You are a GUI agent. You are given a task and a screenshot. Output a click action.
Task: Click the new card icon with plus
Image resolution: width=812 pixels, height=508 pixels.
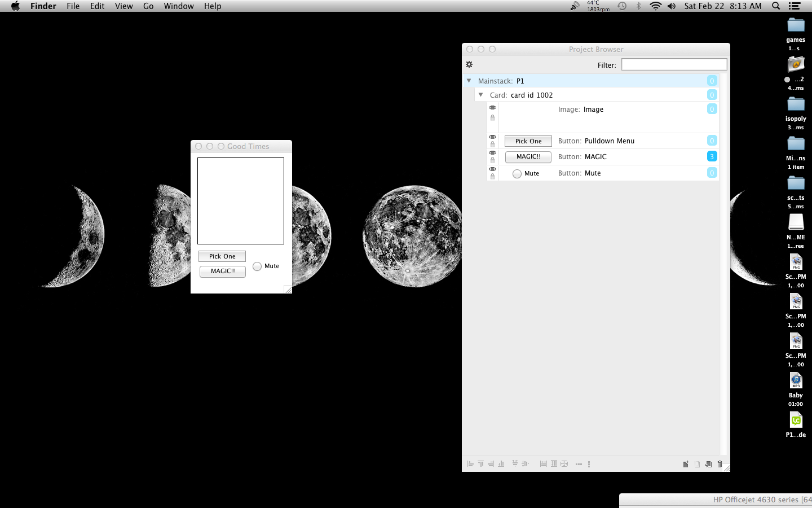click(x=686, y=464)
